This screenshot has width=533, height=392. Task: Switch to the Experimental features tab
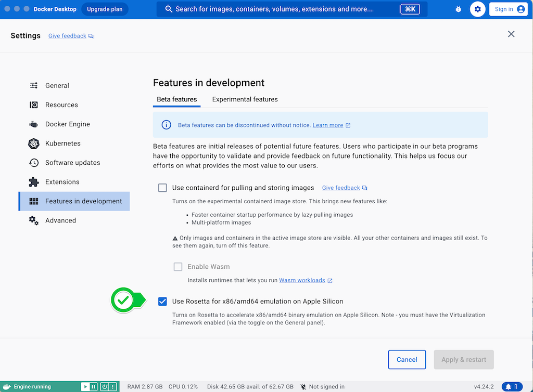(x=245, y=99)
